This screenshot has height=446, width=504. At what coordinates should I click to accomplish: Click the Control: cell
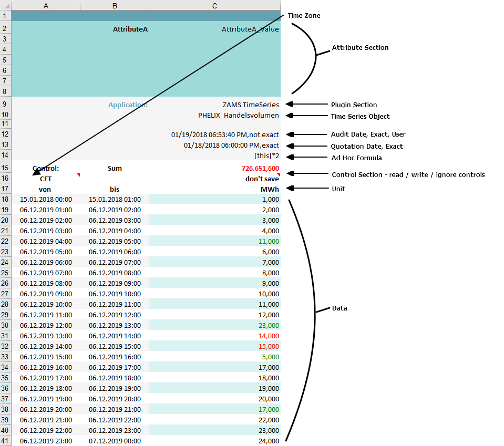point(46,169)
